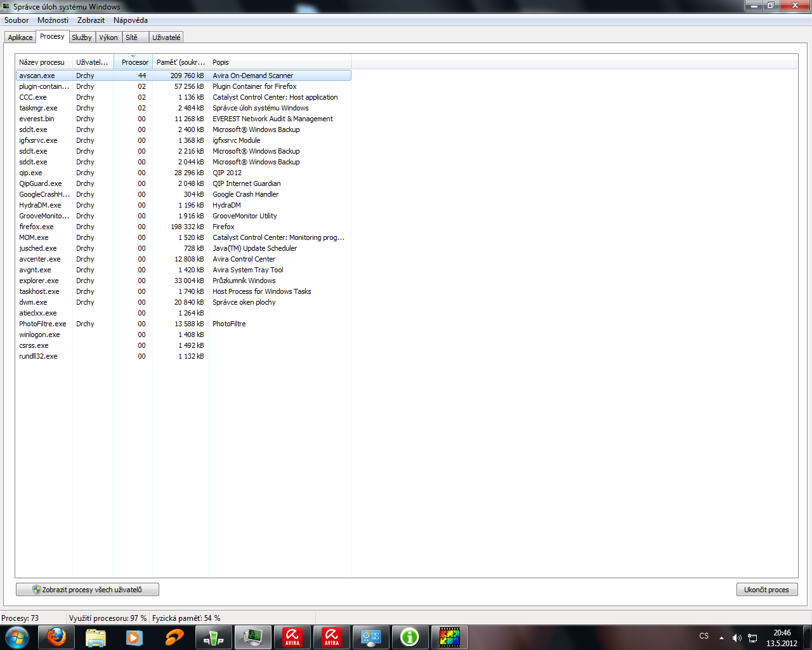The height and width of the screenshot is (650, 812).
Task: Open the Nápověda menu
Action: click(131, 20)
